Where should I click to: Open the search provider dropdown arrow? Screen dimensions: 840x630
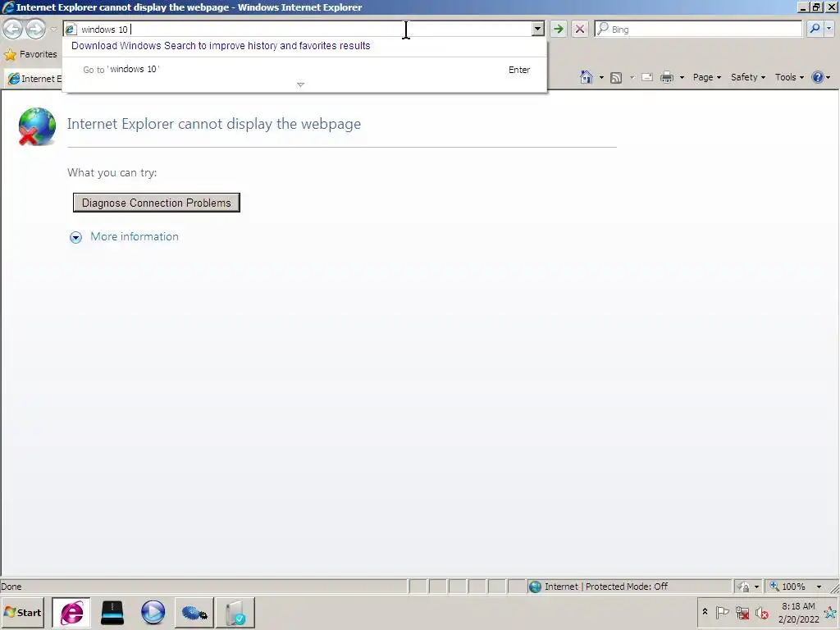[829, 29]
